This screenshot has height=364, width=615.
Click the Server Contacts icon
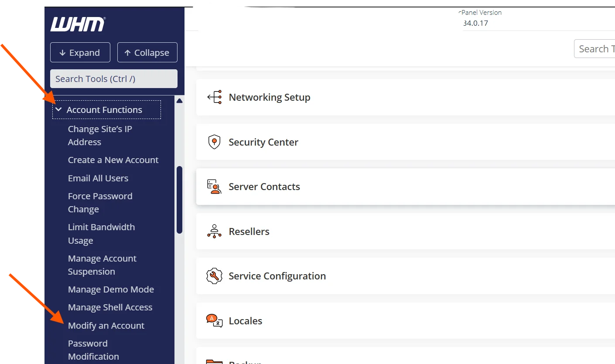[214, 187]
